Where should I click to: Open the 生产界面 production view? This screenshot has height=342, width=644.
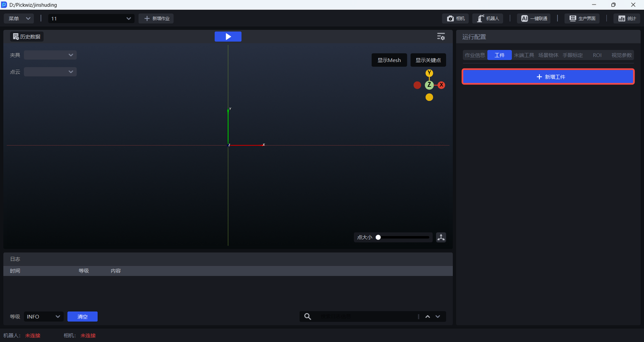coord(582,19)
